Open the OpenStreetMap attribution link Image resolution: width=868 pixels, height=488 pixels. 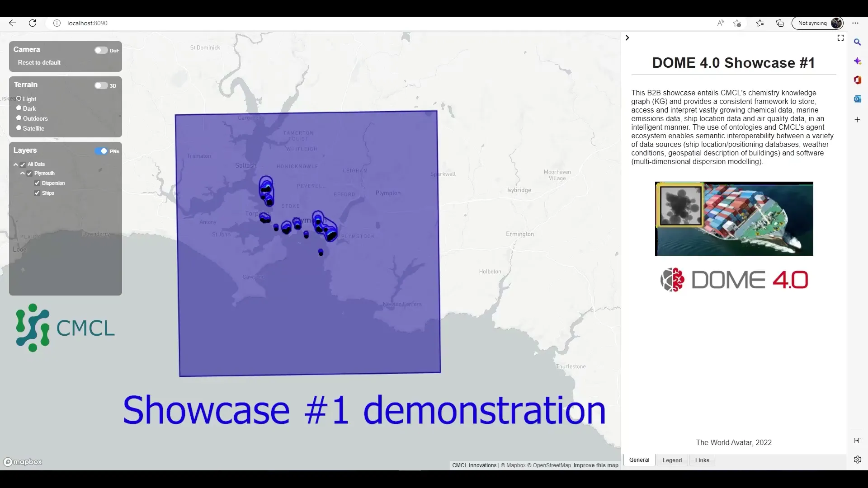549,465
